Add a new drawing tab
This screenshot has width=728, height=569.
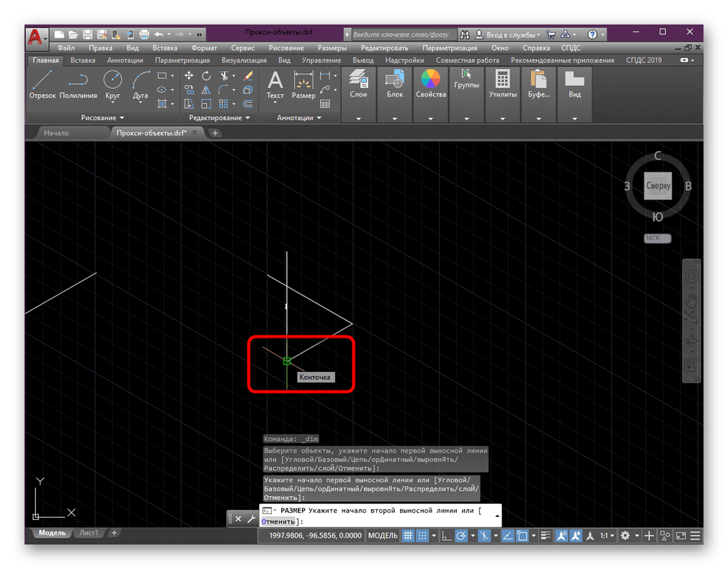(215, 133)
